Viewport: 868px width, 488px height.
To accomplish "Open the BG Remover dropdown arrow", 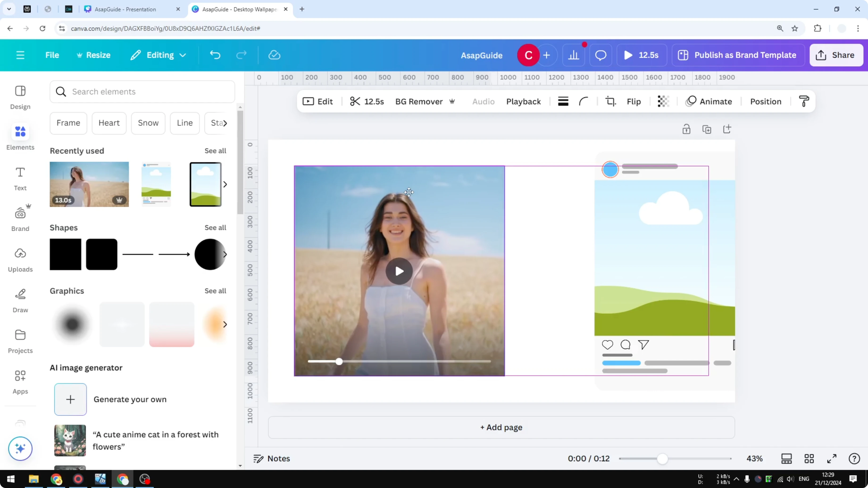I will coord(453,101).
